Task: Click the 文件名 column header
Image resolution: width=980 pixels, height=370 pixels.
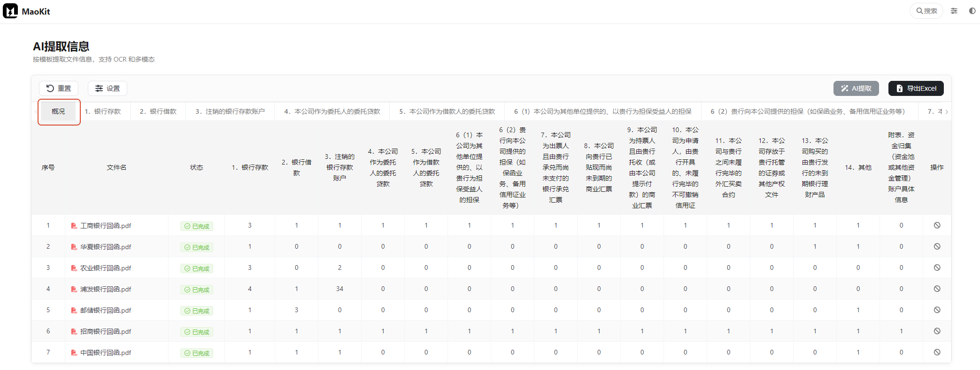Action: (x=116, y=168)
